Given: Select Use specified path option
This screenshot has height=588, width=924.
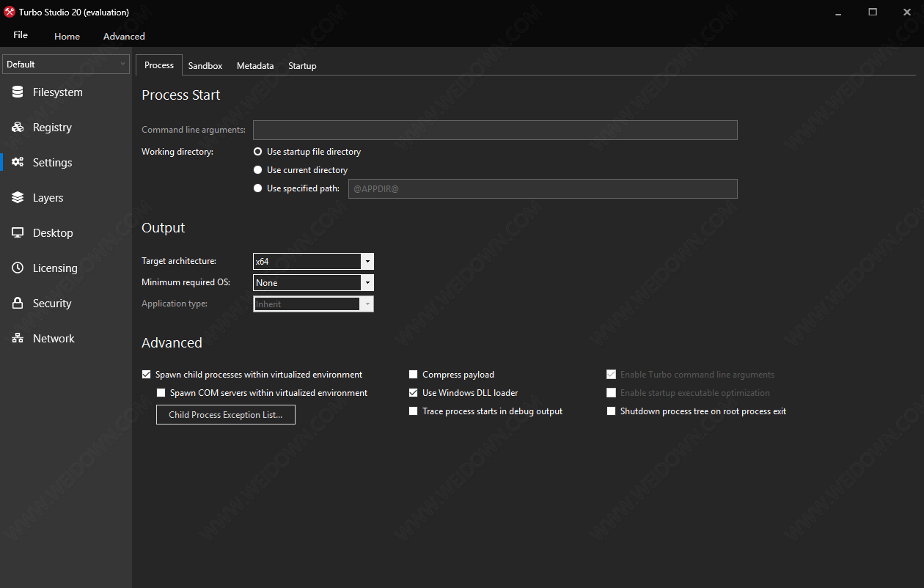Looking at the screenshot, I should [x=257, y=188].
